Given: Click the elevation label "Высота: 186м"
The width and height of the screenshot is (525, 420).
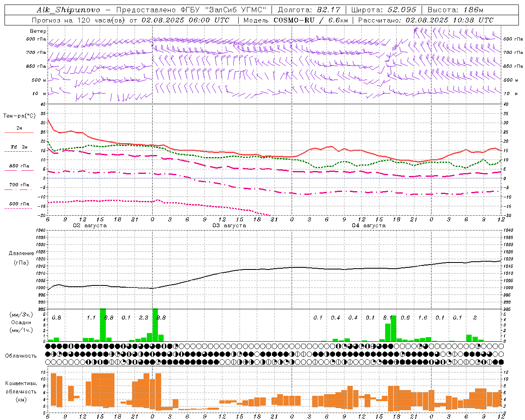Looking at the screenshot, I should click(455, 10).
